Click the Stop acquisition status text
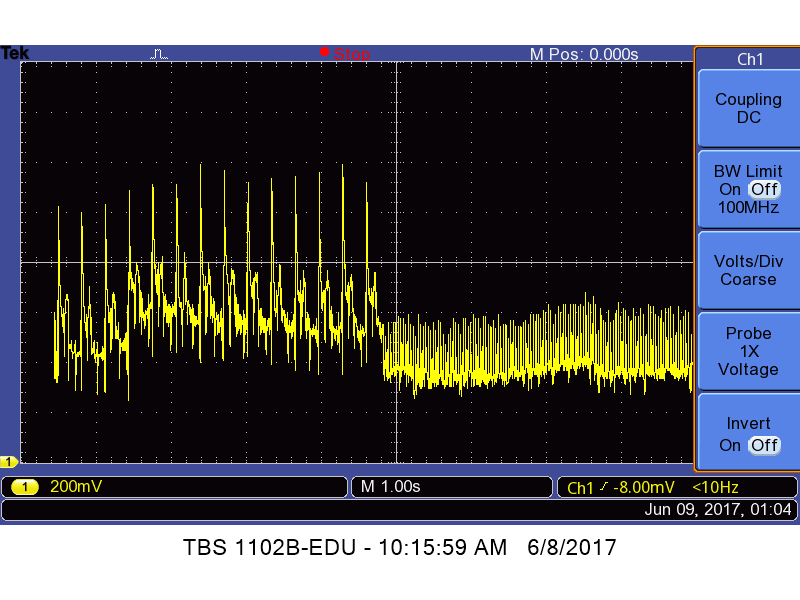This screenshot has height=600, width=800. 352,54
